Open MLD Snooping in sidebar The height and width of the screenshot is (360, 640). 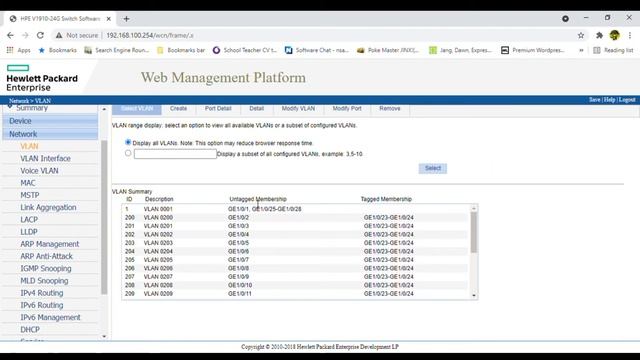click(44, 281)
